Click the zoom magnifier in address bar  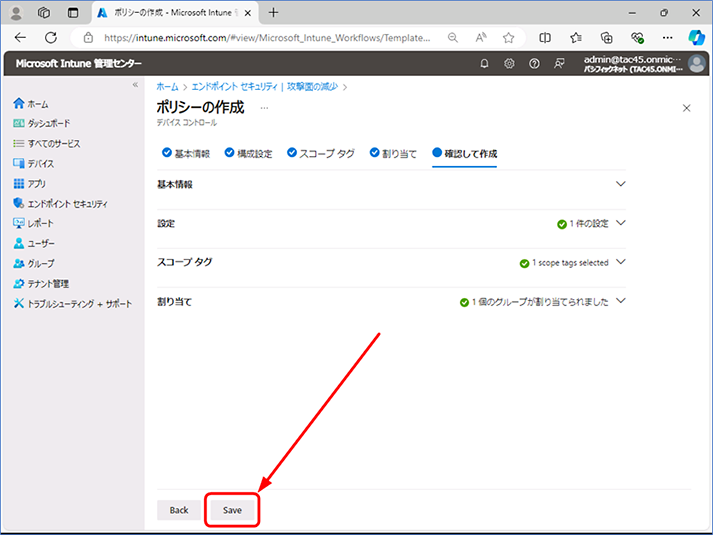452,38
